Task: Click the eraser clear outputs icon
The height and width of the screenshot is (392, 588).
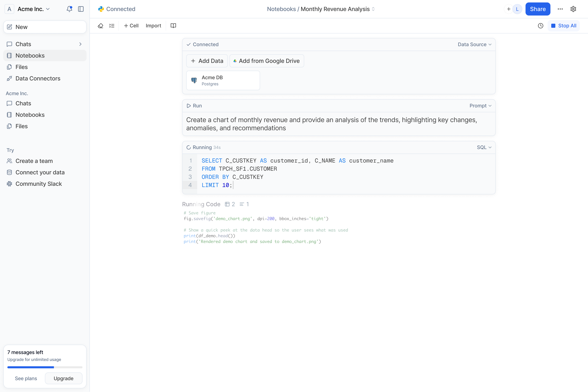Action: [x=100, y=26]
